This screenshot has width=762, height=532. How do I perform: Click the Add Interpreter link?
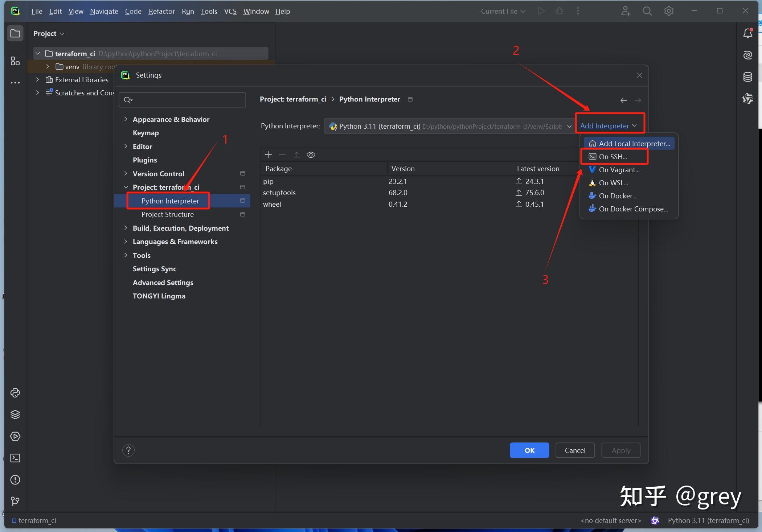coord(605,126)
